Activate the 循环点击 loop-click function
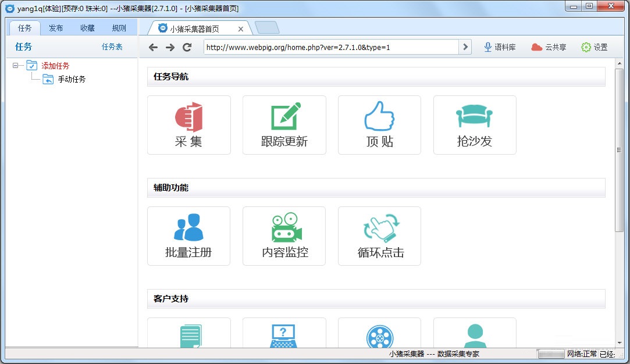 (x=379, y=235)
